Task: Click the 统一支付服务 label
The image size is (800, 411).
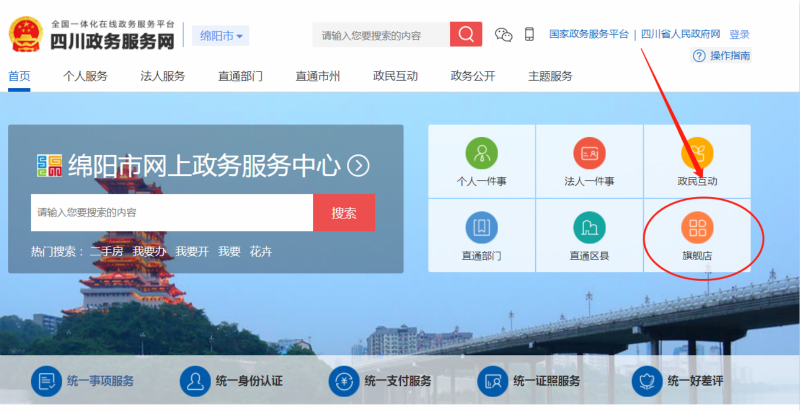Action: (x=398, y=381)
